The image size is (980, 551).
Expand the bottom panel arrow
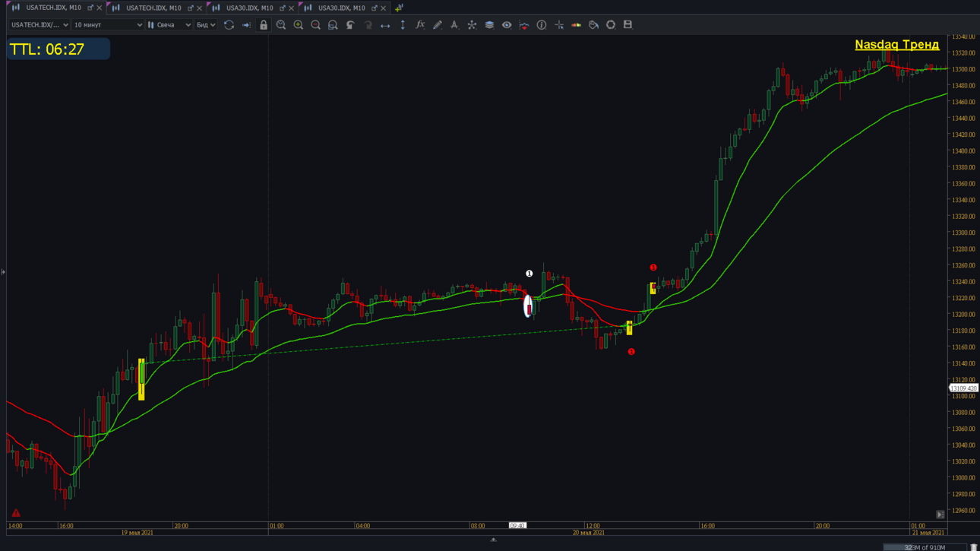click(x=493, y=540)
